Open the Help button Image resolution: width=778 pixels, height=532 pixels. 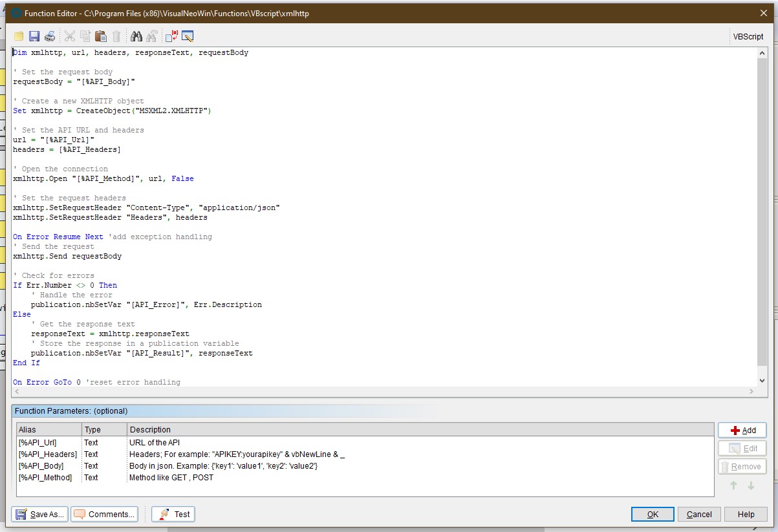pyautogui.click(x=746, y=514)
